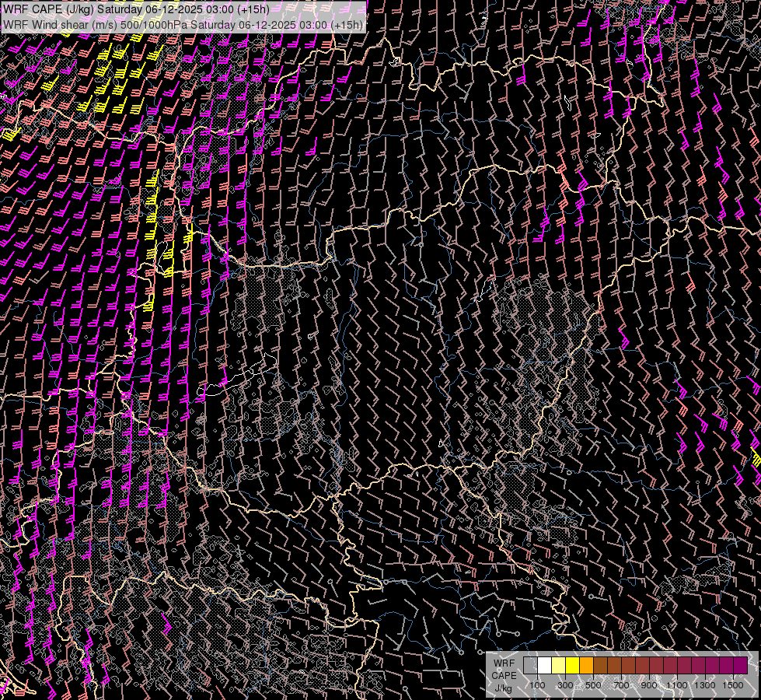
Task: Select the 500 label on the legend
Action: click(x=593, y=685)
